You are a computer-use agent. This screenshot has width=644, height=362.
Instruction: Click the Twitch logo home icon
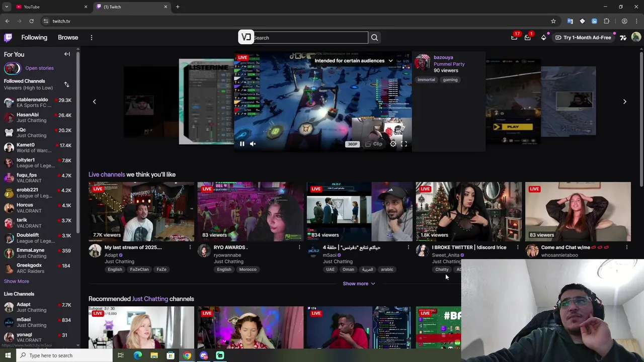pos(8,37)
